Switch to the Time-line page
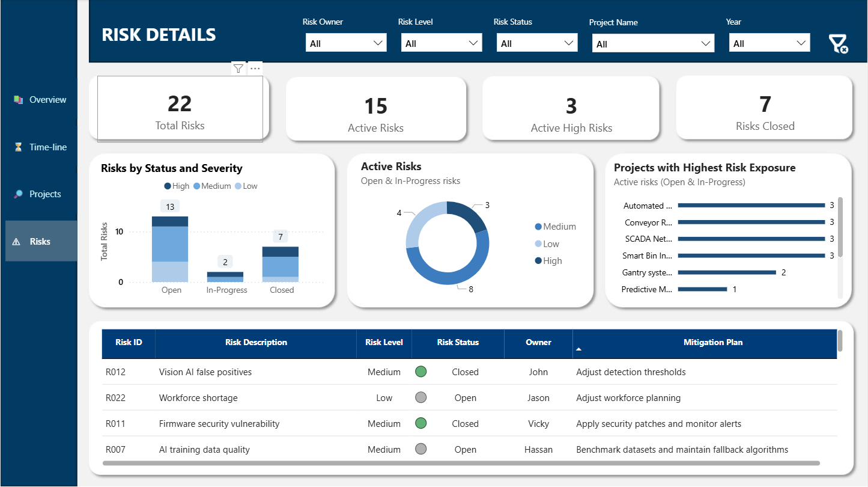868x487 pixels. point(48,147)
